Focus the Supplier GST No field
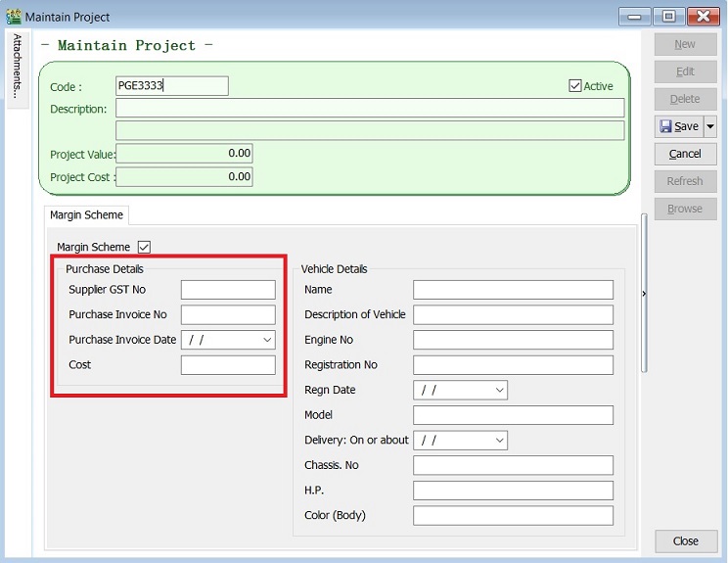The image size is (728, 563). (x=228, y=290)
